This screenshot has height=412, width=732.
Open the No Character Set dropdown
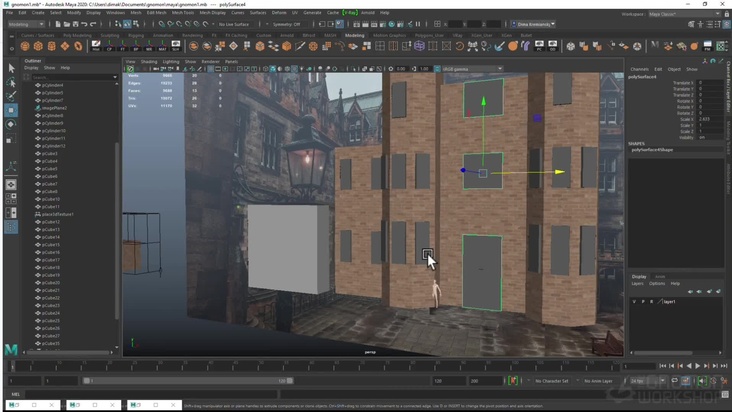coord(552,381)
